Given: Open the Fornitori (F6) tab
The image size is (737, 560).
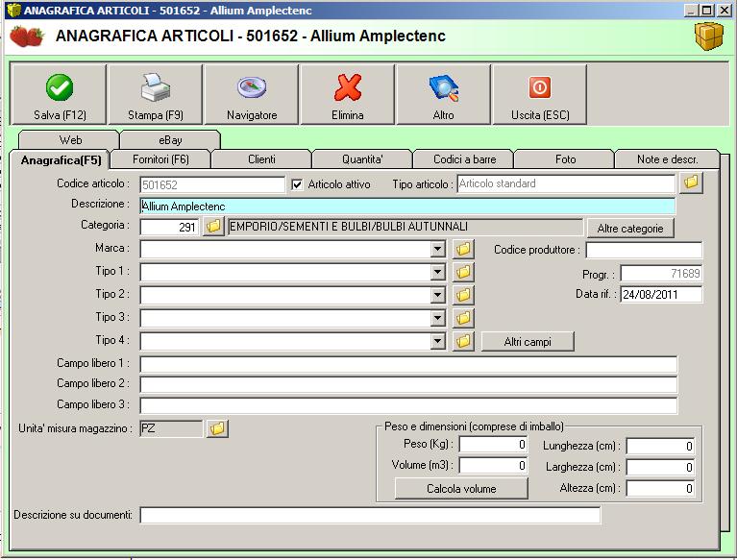Looking at the screenshot, I should tap(160, 159).
